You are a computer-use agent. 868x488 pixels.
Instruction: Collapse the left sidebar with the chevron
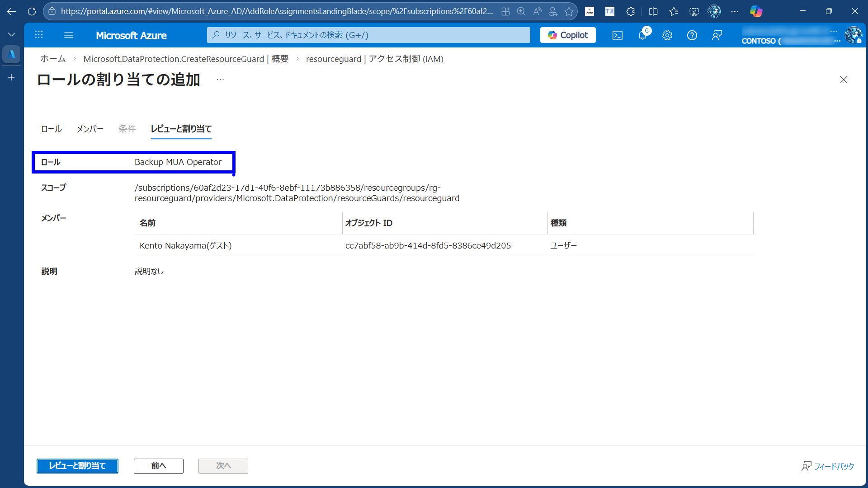point(11,34)
